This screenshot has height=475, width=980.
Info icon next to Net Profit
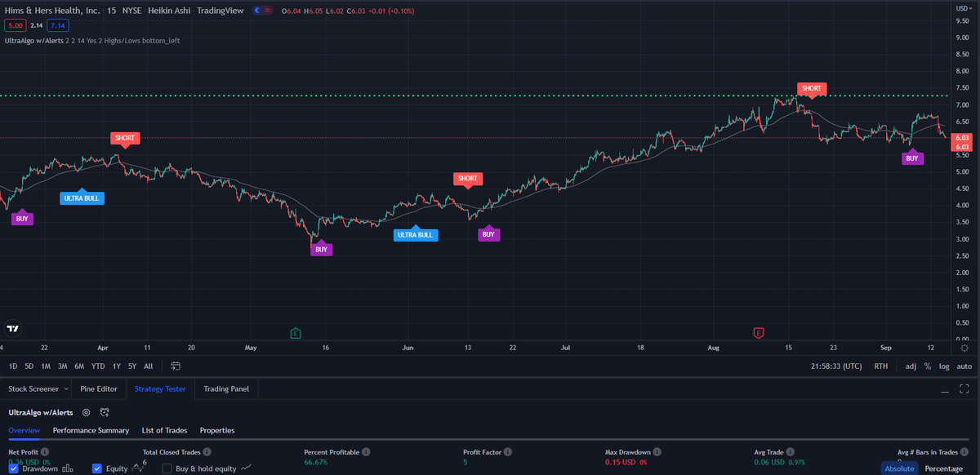pyautogui.click(x=45, y=451)
